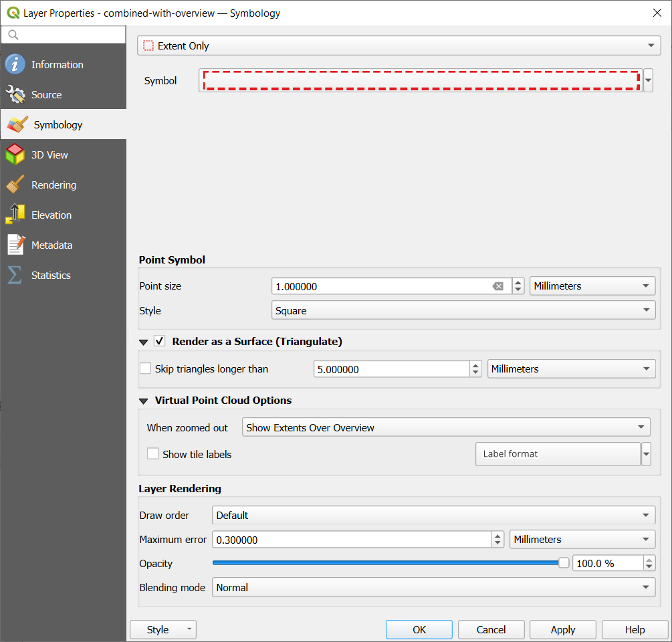Open the Blending mode Normal dropdown
The height and width of the screenshot is (642, 672).
pos(433,588)
